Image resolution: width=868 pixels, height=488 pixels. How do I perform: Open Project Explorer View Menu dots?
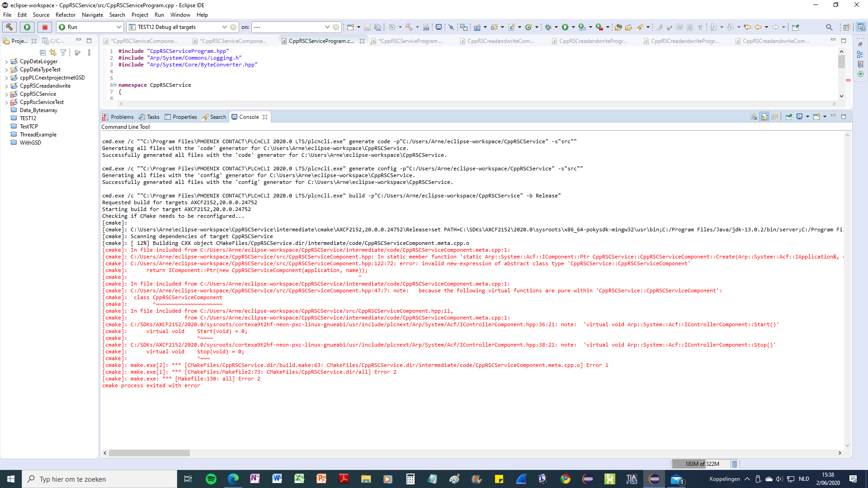(x=89, y=53)
